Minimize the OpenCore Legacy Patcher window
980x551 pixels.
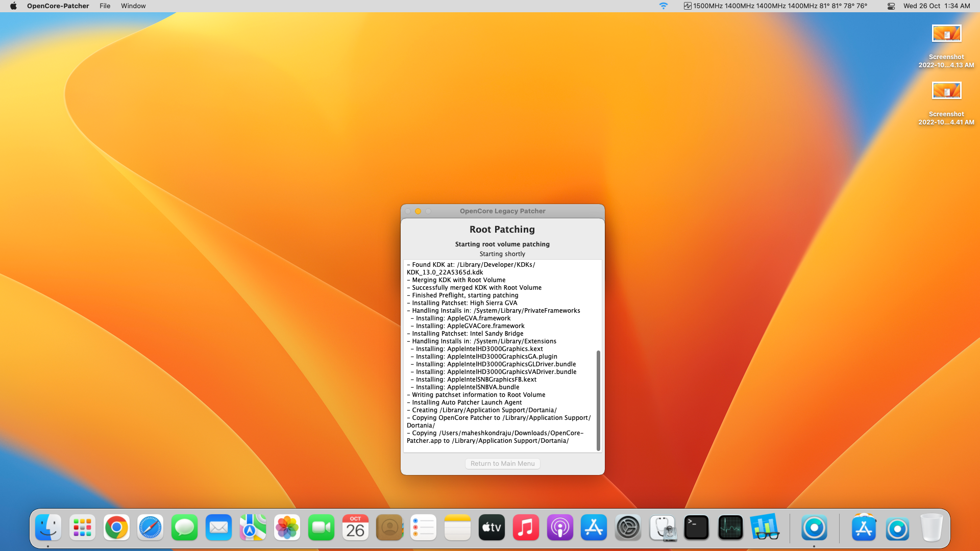pyautogui.click(x=418, y=211)
